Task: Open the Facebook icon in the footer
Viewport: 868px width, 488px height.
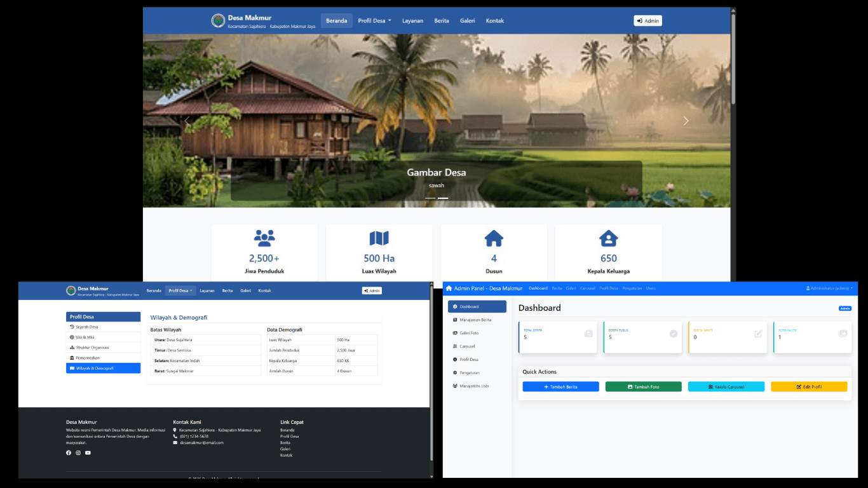Action: coord(69,453)
